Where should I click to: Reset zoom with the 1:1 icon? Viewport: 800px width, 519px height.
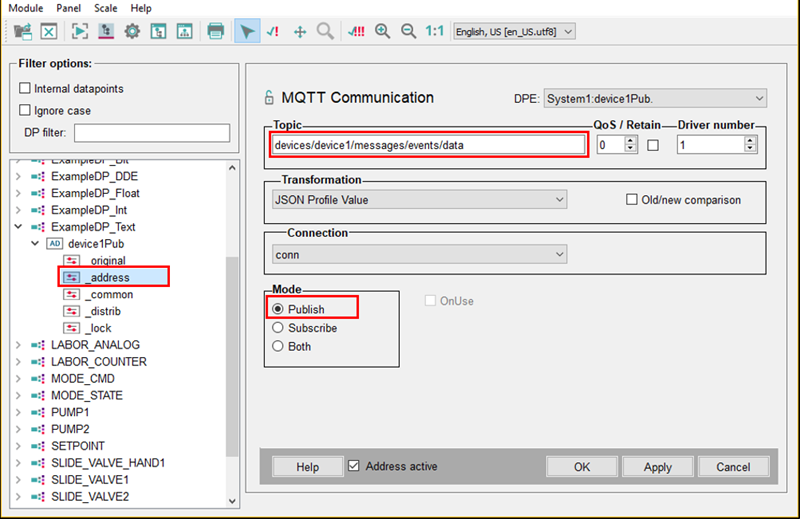[x=435, y=32]
